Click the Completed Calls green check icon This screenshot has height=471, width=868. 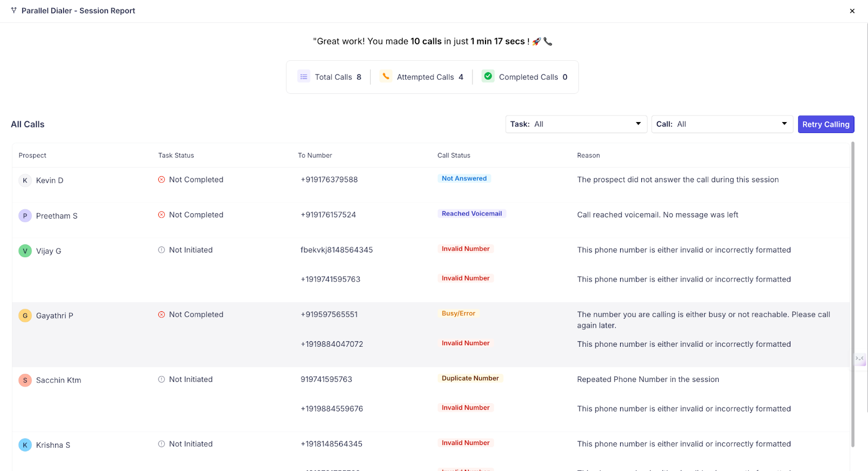click(x=488, y=77)
